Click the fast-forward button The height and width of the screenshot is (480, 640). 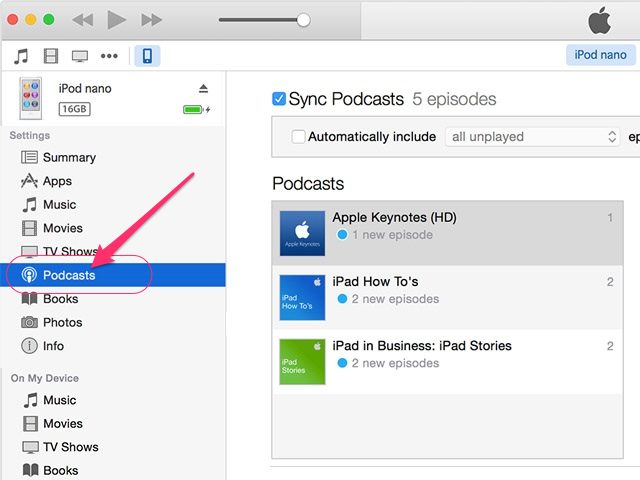click(x=151, y=20)
